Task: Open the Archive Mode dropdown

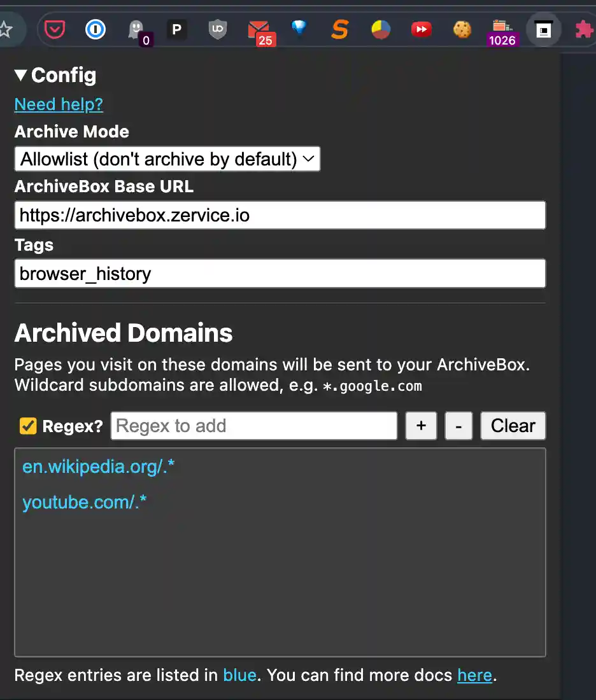Action: pyautogui.click(x=167, y=159)
